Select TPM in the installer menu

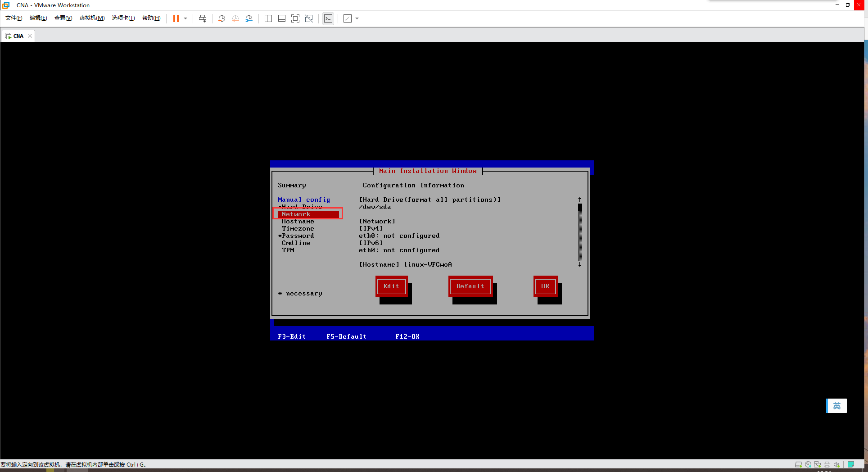[x=288, y=250]
